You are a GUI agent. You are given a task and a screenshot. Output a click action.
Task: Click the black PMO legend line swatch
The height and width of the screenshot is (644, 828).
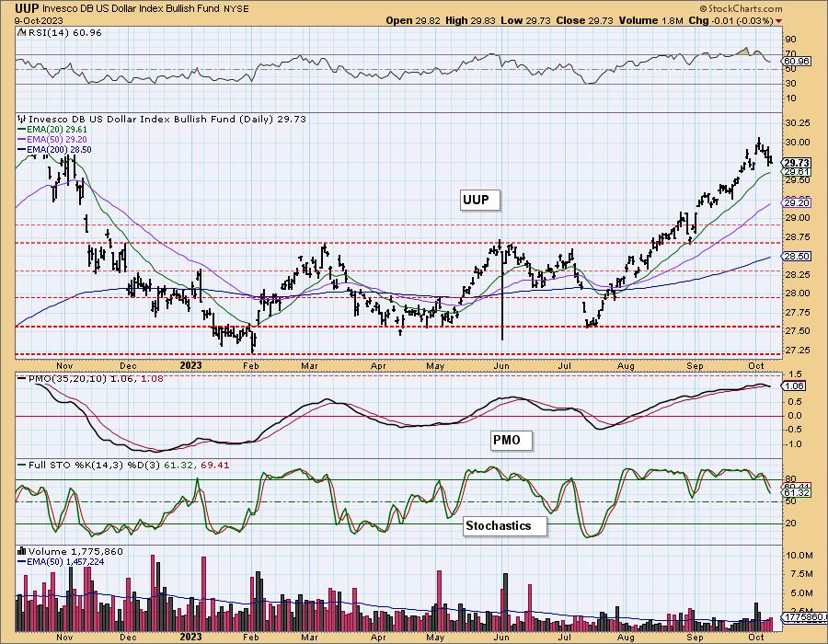pyautogui.click(x=21, y=378)
